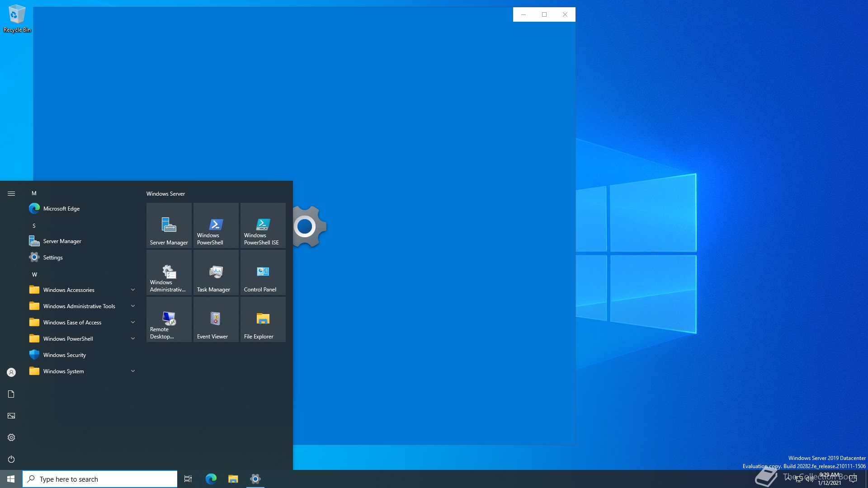Open the network tray icon
Viewport: 868px width, 488px height.
click(x=799, y=479)
